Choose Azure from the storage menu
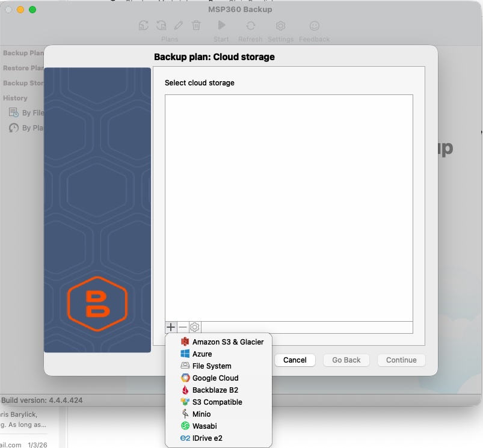Screen dimensions: 483x448 202,354
